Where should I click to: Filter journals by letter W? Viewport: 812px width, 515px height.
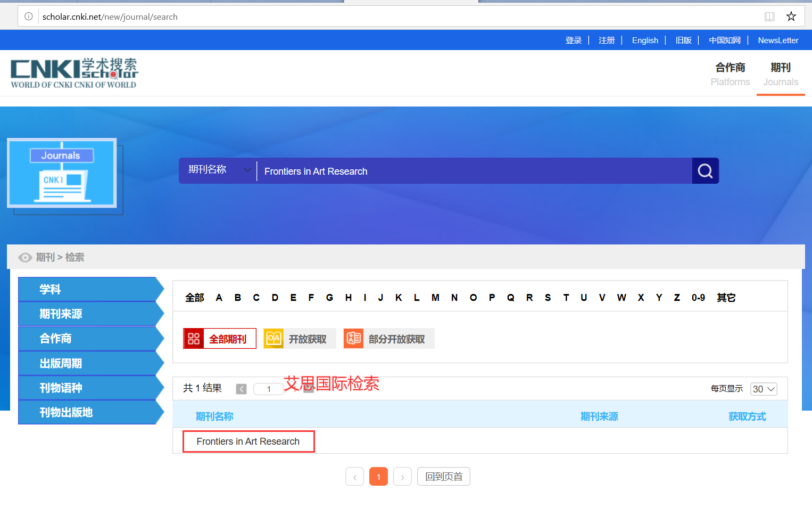622,298
